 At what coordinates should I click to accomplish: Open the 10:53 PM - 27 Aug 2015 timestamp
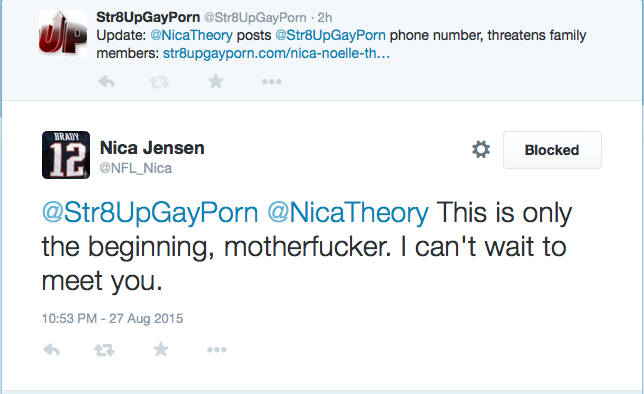point(112,318)
